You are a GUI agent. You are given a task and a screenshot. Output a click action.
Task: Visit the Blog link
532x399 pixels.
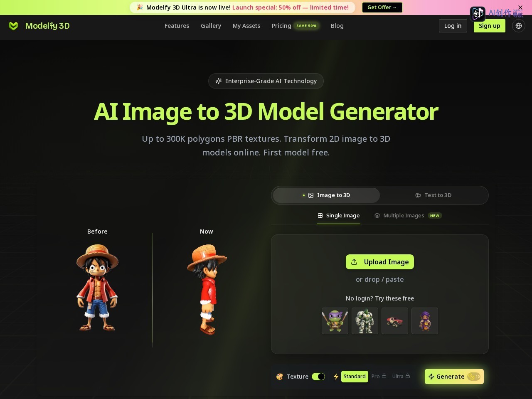click(x=337, y=26)
